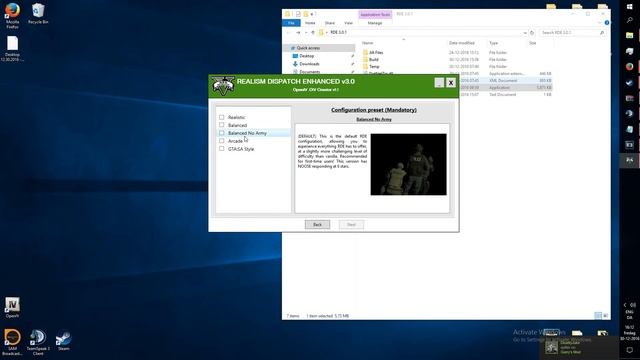Click the RDE 3.0.1 address bar
640x360 pixels.
pos(420,32)
